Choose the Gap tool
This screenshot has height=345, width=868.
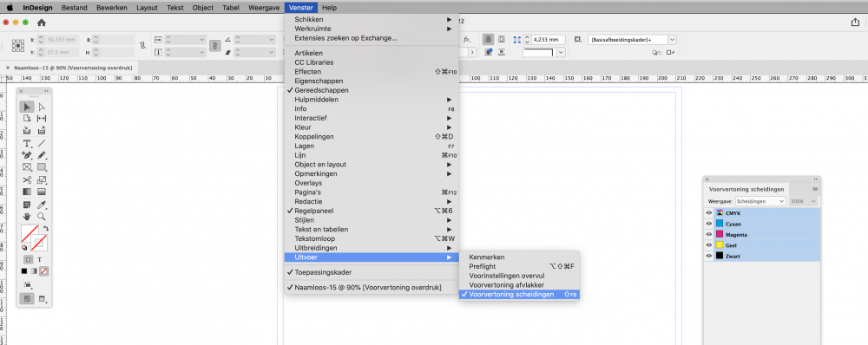click(x=42, y=118)
